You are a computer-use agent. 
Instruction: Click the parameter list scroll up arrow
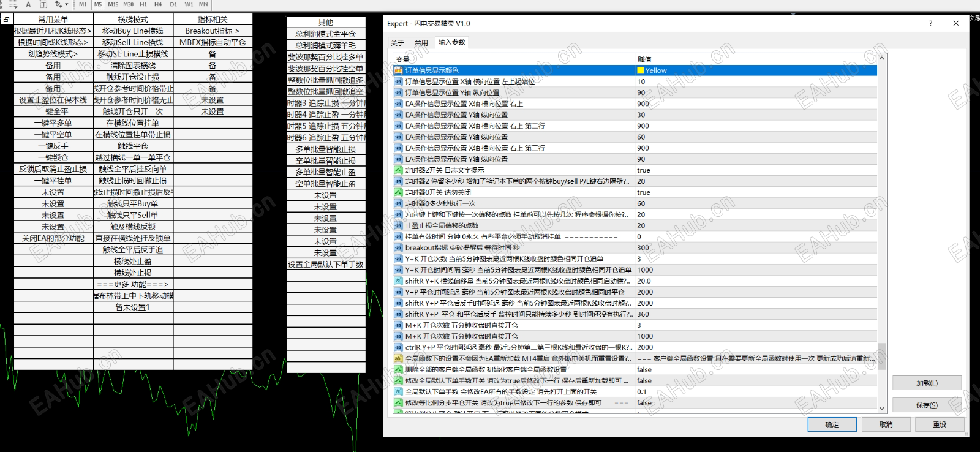tap(882, 58)
